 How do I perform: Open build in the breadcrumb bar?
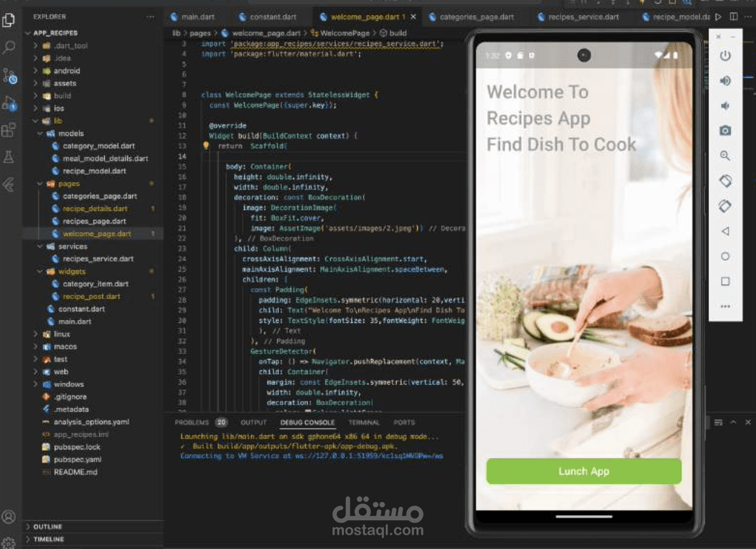click(398, 33)
